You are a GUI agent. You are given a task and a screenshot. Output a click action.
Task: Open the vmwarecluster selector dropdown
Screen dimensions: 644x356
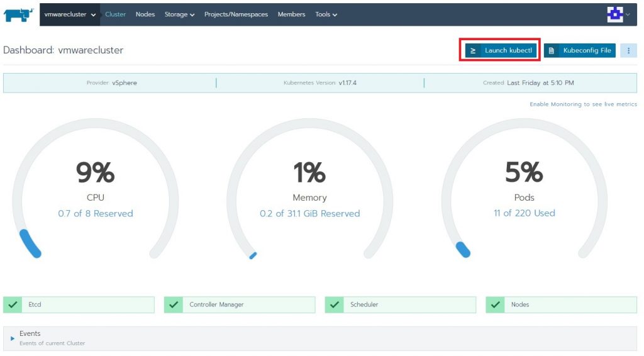(x=70, y=14)
